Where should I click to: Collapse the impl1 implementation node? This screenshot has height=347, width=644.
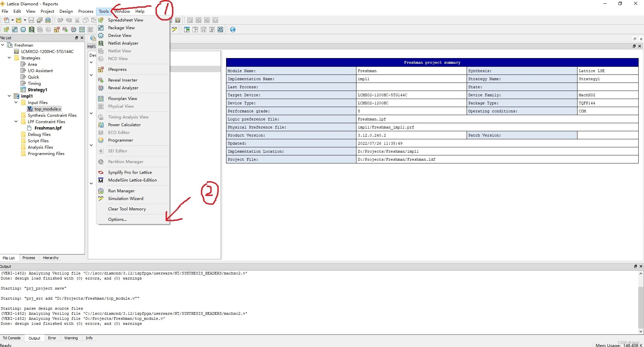point(9,96)
